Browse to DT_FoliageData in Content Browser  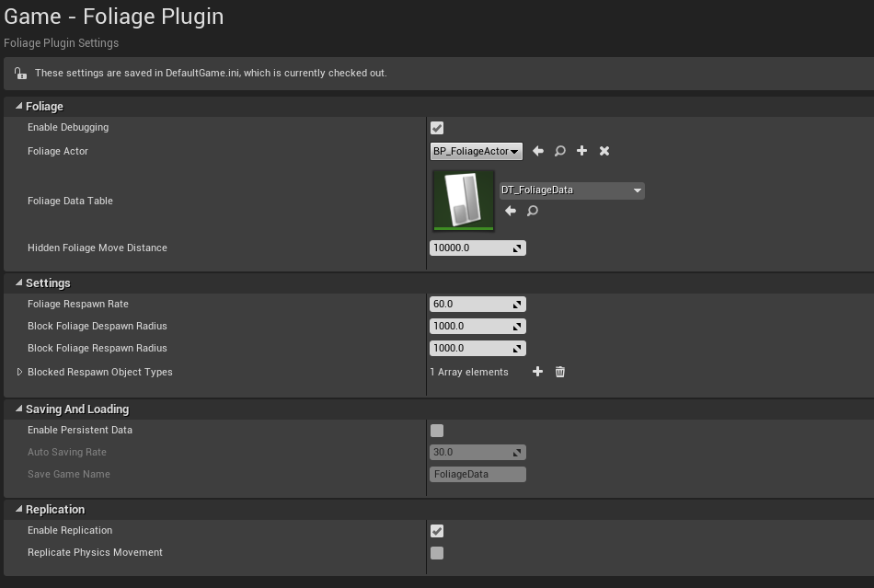[533, 211]
